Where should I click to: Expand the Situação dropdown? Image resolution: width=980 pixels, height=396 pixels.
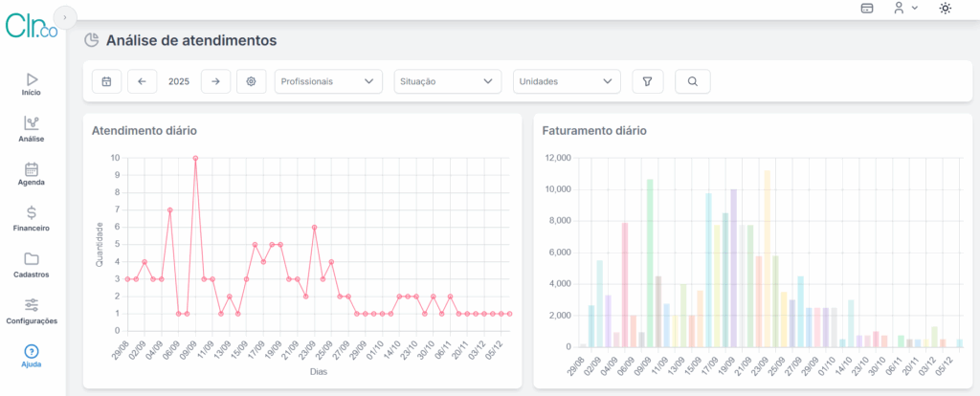447,82
